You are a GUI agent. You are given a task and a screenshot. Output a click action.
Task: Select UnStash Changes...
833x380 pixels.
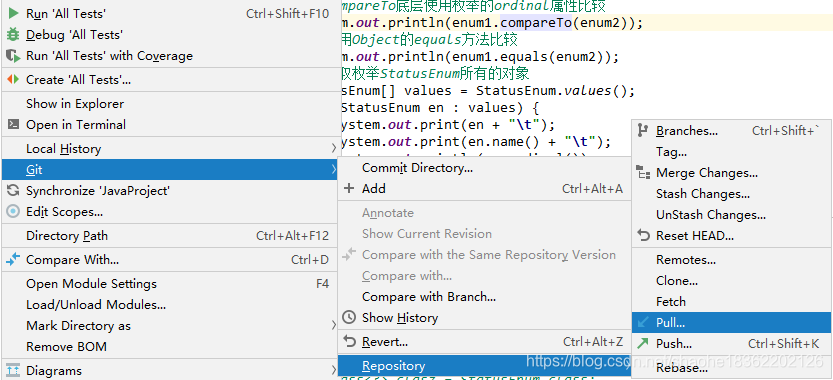pos(732,215)
